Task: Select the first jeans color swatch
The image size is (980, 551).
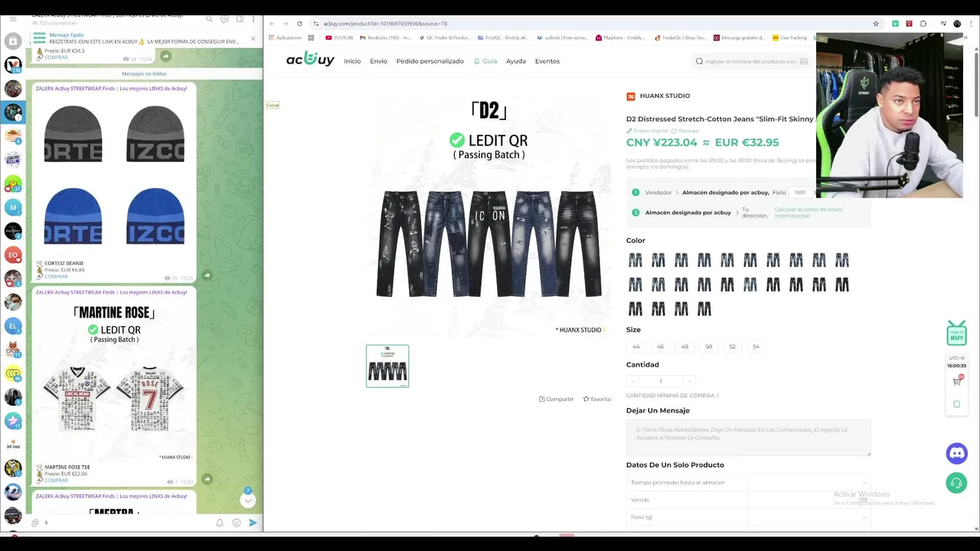Action: click(x=635, y=261)
